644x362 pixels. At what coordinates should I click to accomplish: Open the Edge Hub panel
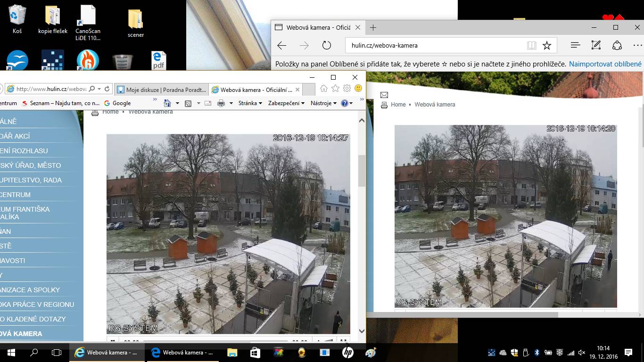click(575, 45)
